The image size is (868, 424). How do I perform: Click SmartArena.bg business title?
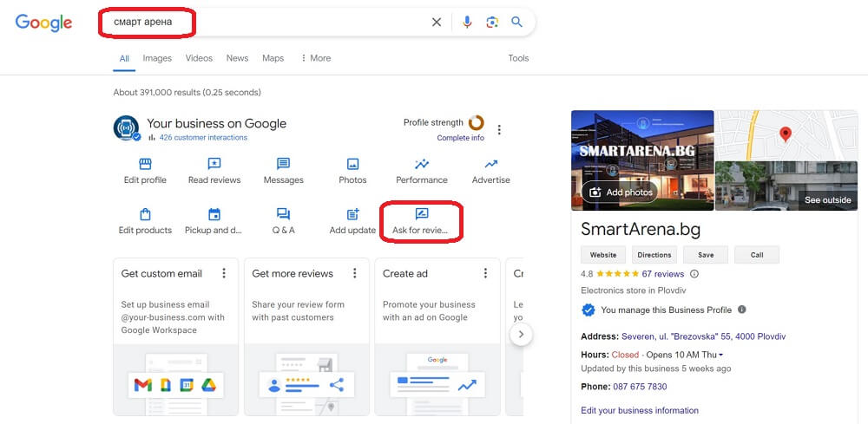click(x=641, y=230)
